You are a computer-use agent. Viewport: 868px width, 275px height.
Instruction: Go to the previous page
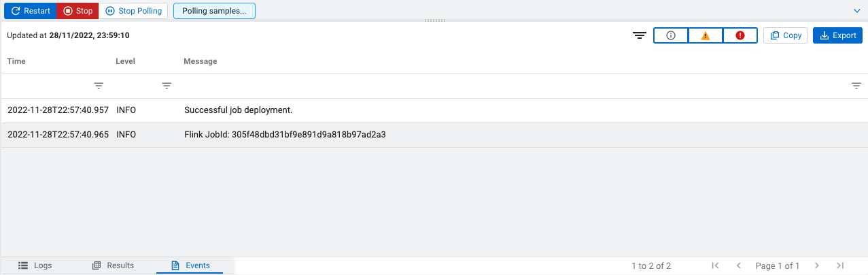(x=738, y=265)
